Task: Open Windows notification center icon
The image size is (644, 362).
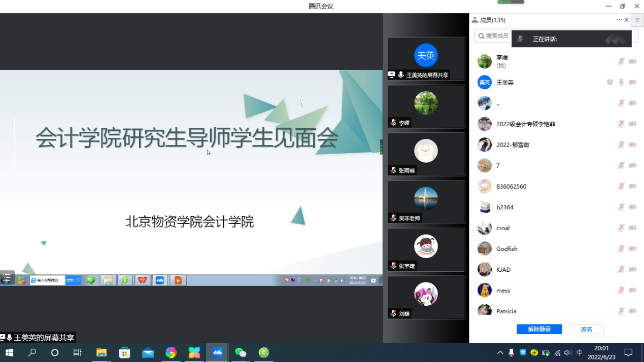Action: click(x=628, y=352)
